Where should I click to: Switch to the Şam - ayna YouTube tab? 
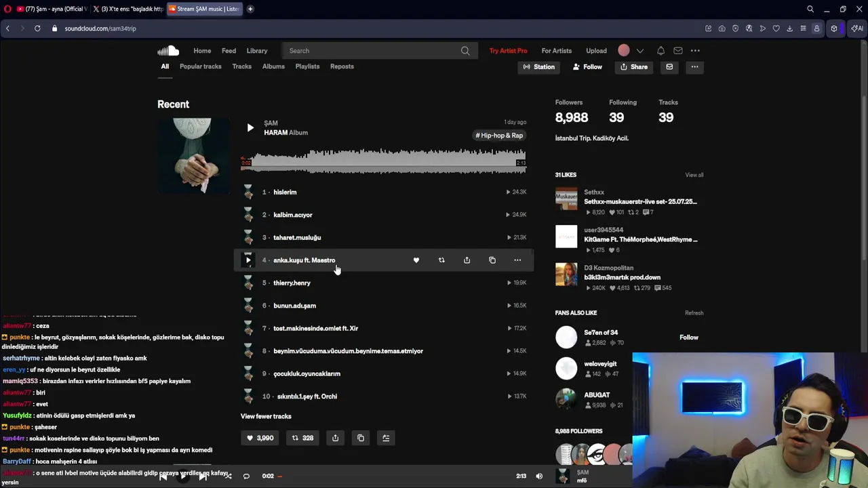52,9
